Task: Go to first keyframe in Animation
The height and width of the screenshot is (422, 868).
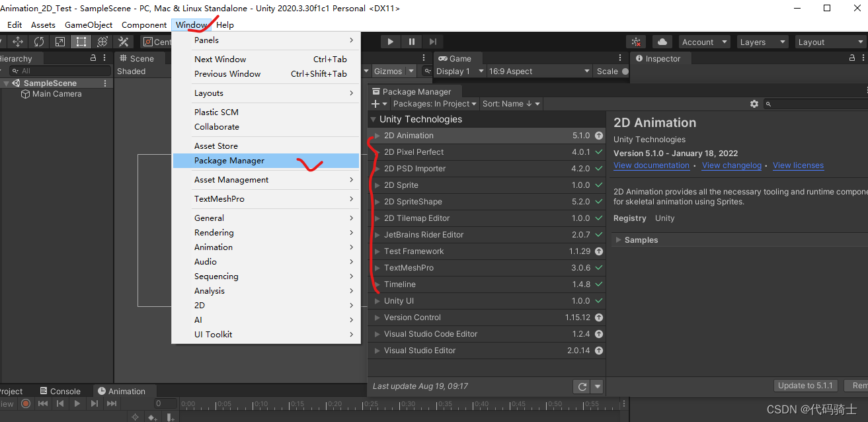Action: 43,403
